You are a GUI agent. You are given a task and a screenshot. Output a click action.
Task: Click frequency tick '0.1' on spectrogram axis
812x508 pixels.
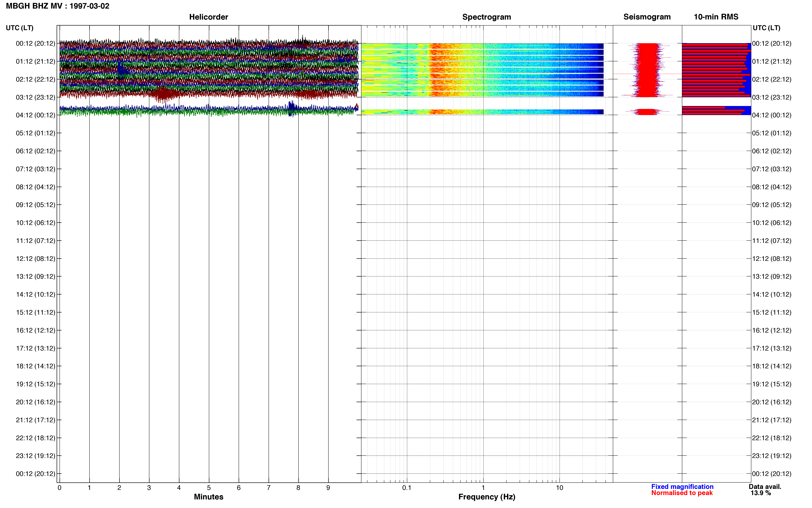coord(407,488)
